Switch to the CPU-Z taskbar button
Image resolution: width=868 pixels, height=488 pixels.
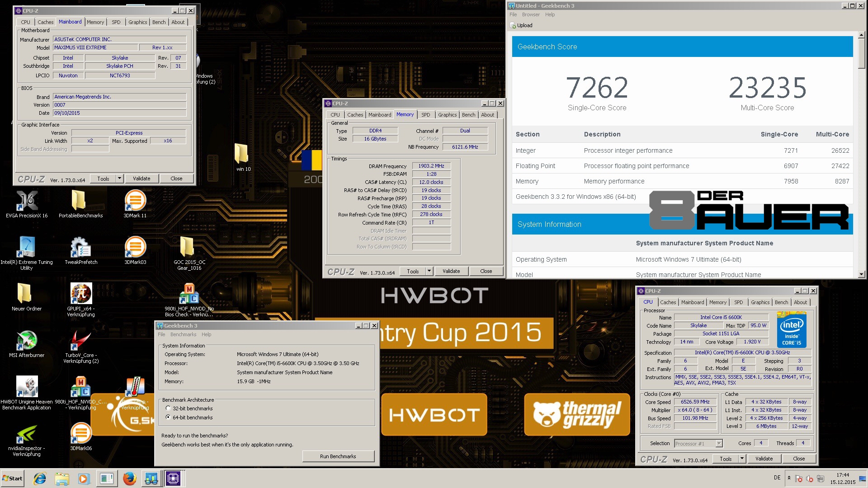click(173, 478)
